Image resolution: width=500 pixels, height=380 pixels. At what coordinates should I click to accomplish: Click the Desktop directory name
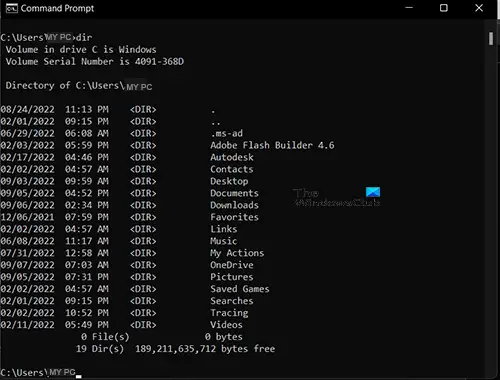pos(229,181)
